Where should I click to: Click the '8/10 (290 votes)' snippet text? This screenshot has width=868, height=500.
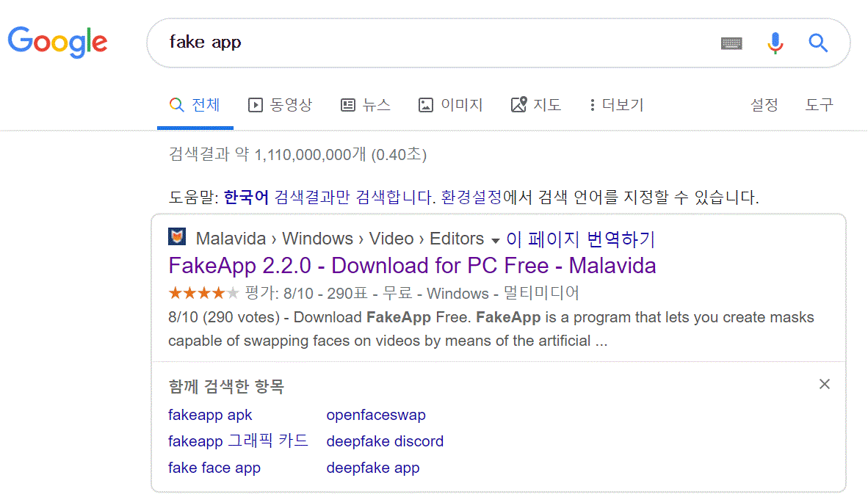click(224, 317)
